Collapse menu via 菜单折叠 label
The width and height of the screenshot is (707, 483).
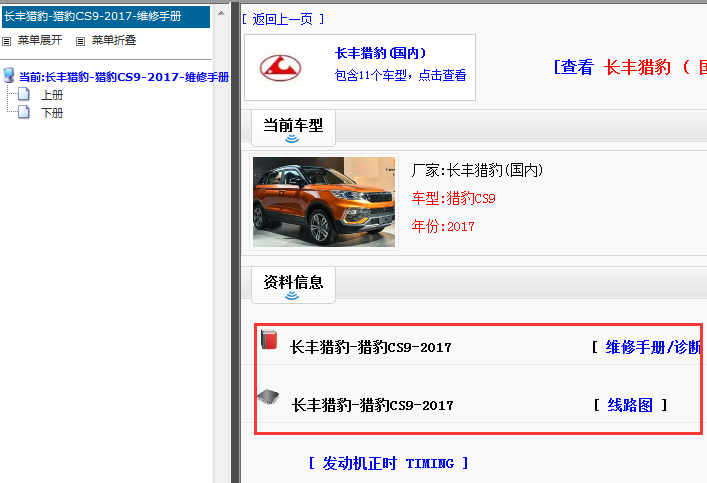tap(114, 40)
